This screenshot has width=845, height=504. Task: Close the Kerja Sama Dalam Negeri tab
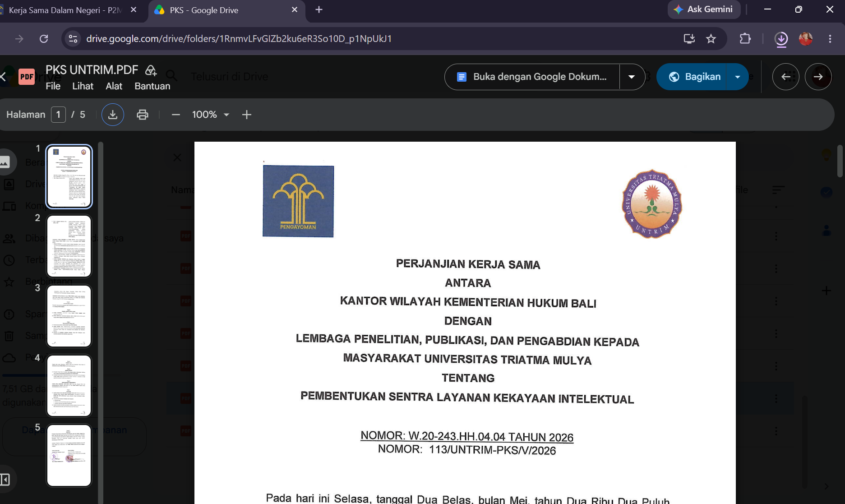click(x=134, y=9)
